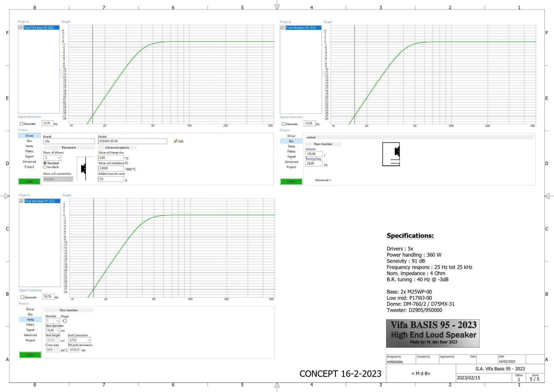Select 'Final Vifa Basis 95-2023' in the Box-tab screenshot

click(x=303, y=28)
